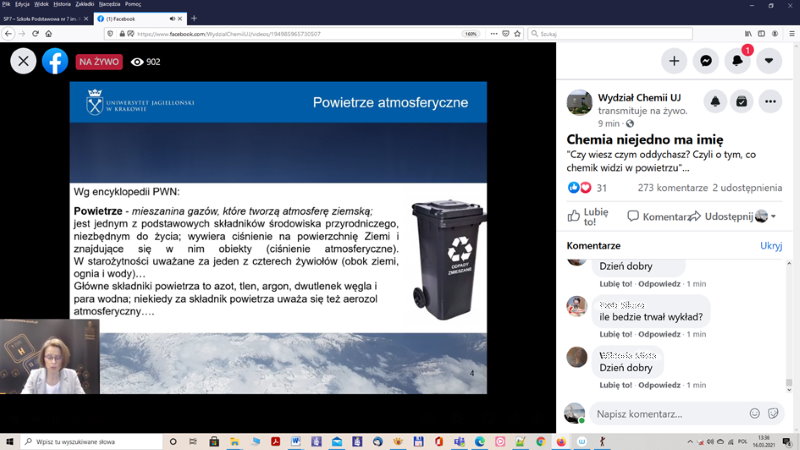Show hidden system tray icons

coord(690,442)
